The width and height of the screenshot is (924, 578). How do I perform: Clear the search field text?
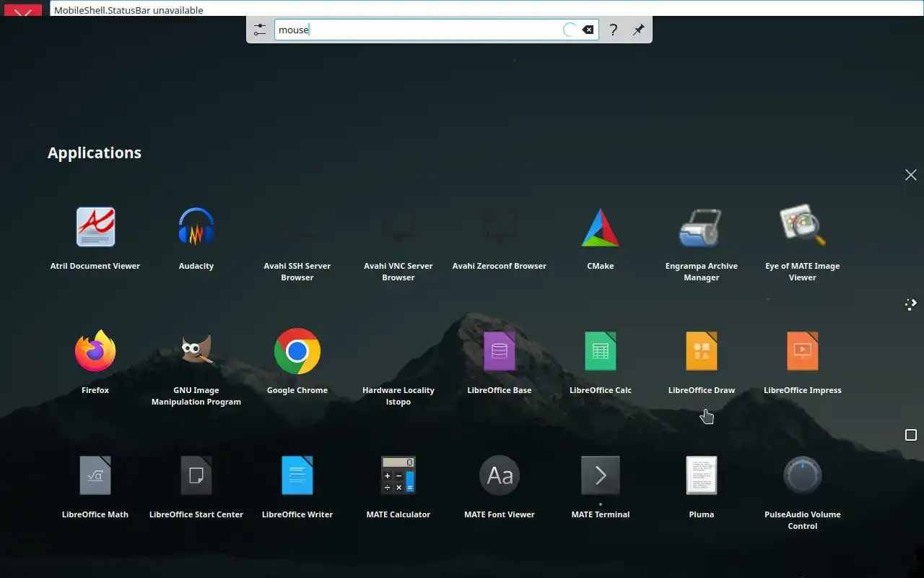(x=588, y=30)
